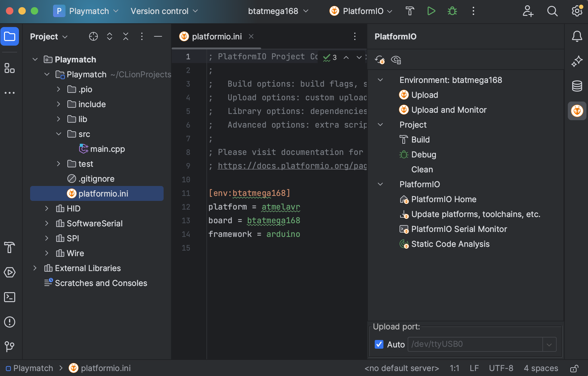Open the Services tool window
The image size is (588, 376).
(x=10, y=272)
